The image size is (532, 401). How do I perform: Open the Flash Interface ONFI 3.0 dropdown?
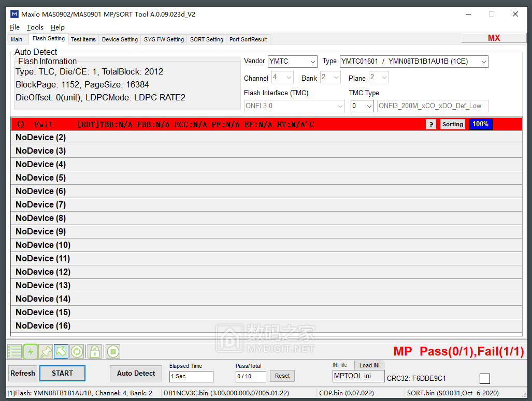coord(294,106)
